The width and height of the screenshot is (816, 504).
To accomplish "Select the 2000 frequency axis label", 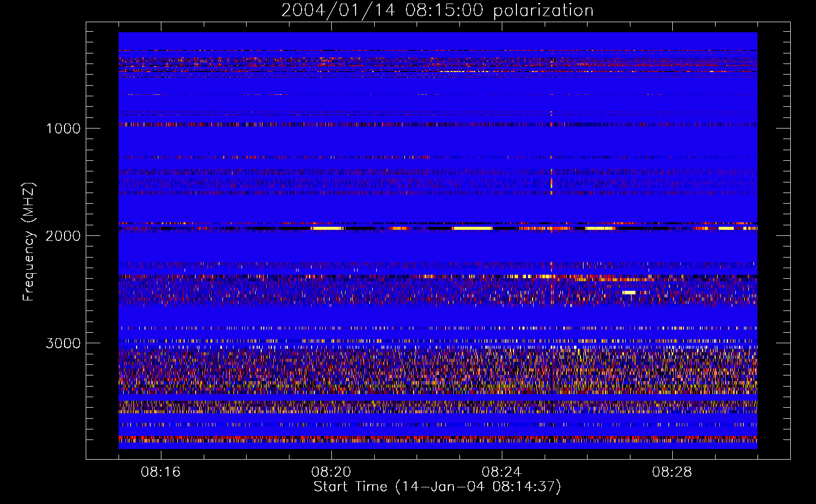I will (x=63, y=236).
